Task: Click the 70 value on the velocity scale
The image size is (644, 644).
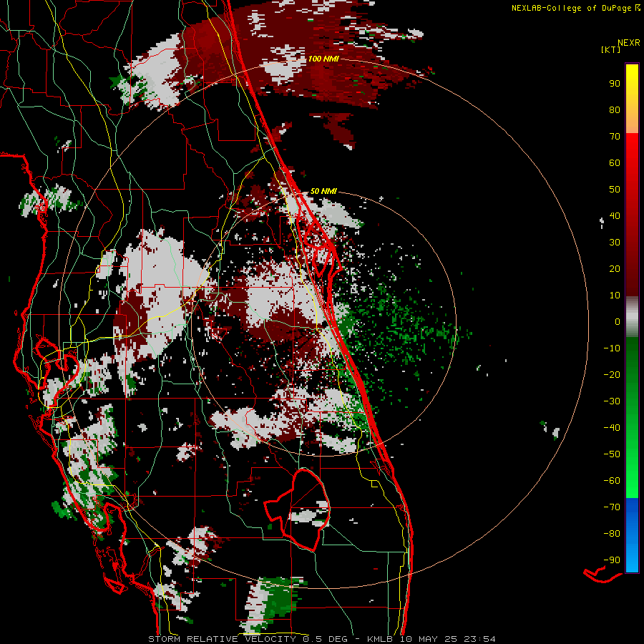Action: click(x=615, y=137)
